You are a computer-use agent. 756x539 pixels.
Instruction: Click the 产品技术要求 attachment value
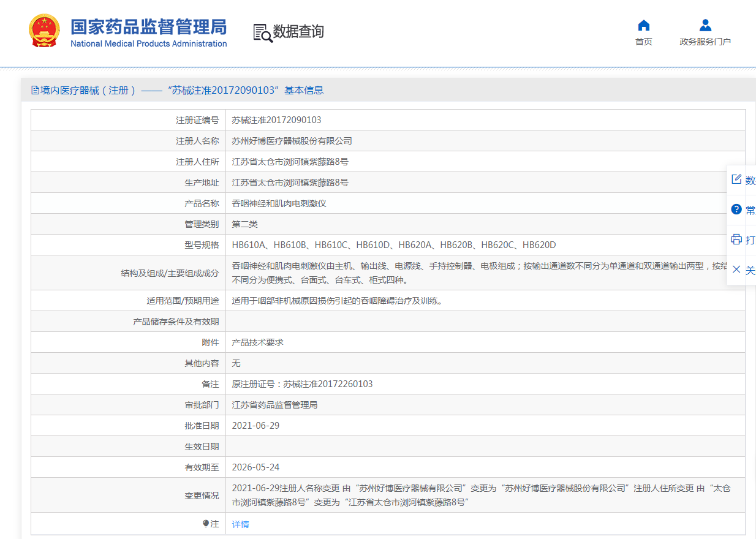258,342
